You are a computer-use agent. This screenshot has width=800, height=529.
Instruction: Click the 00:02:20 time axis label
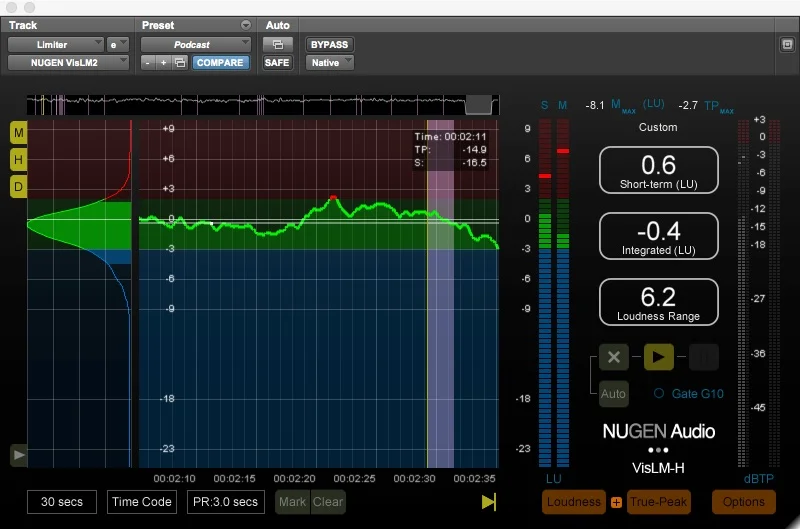(x=294, y=479)
